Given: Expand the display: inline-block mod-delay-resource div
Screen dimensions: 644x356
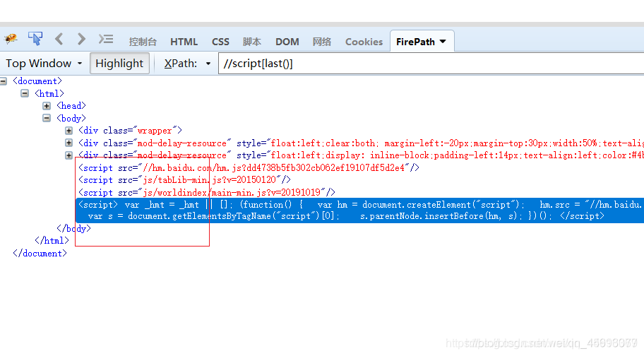Looking at the screenshot, I should coord(69,155).
